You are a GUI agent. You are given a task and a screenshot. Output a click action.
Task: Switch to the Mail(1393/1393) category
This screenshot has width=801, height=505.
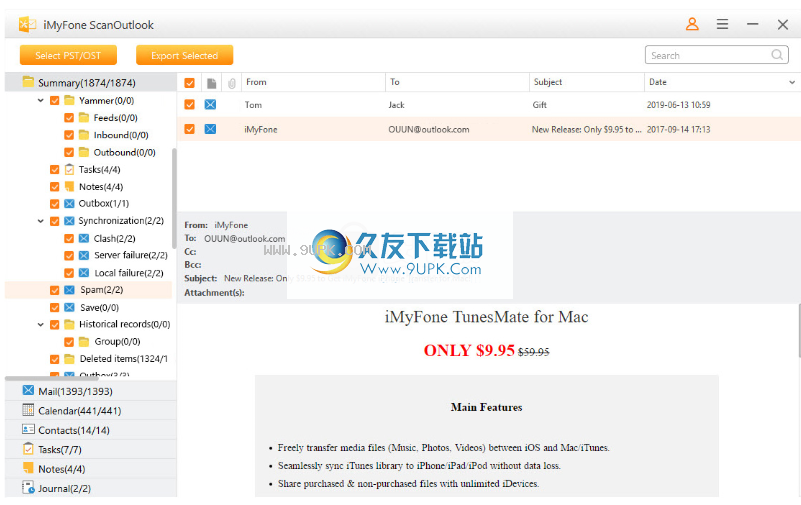[90, 391]
